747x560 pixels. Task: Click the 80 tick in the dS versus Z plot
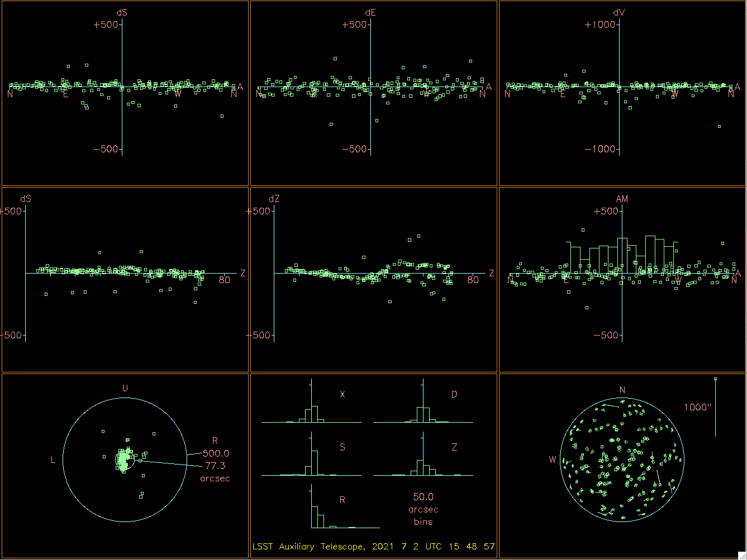(x=224, y=280)
